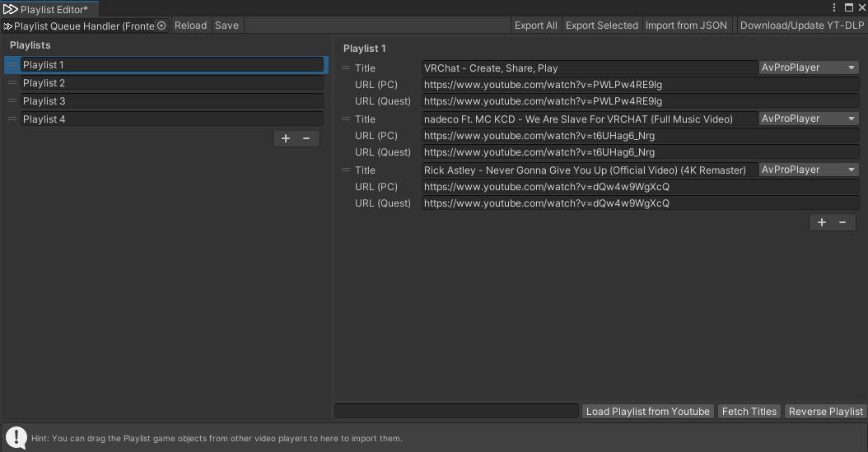Select the Playlist Editor tab
Screen dimensions: 868x452
(x=49, y=9)
